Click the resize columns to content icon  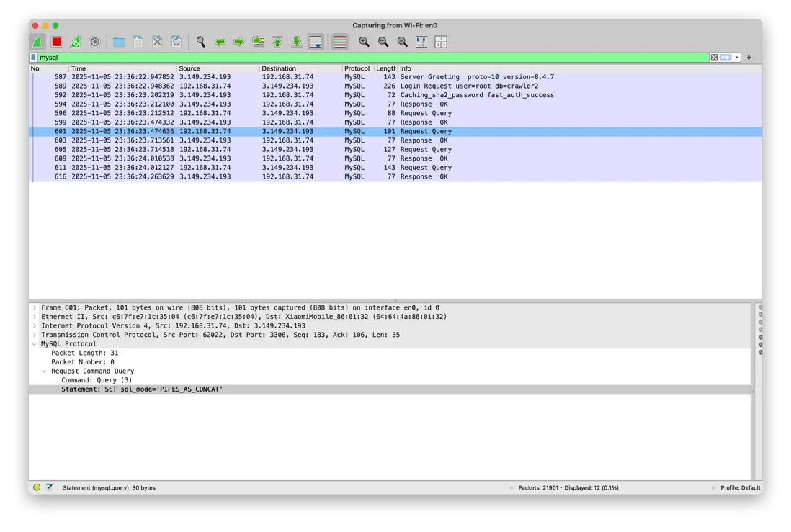pos(421,42)
